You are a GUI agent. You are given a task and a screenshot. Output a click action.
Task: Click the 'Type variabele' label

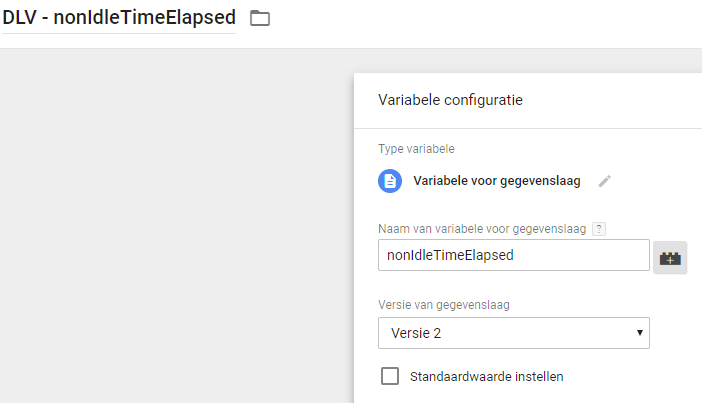click(416, 149)
